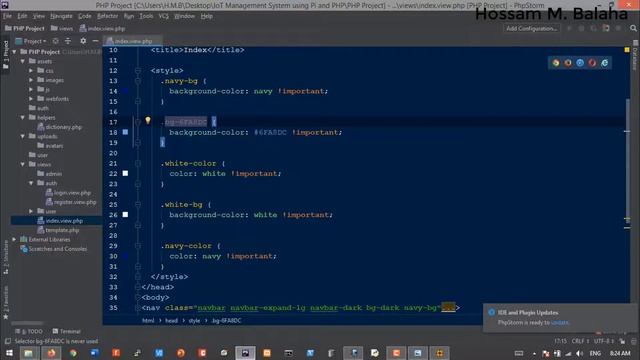Open File Explorer from the taskbar
Viewport: 640px width, 360px height.
pos(29,353)
